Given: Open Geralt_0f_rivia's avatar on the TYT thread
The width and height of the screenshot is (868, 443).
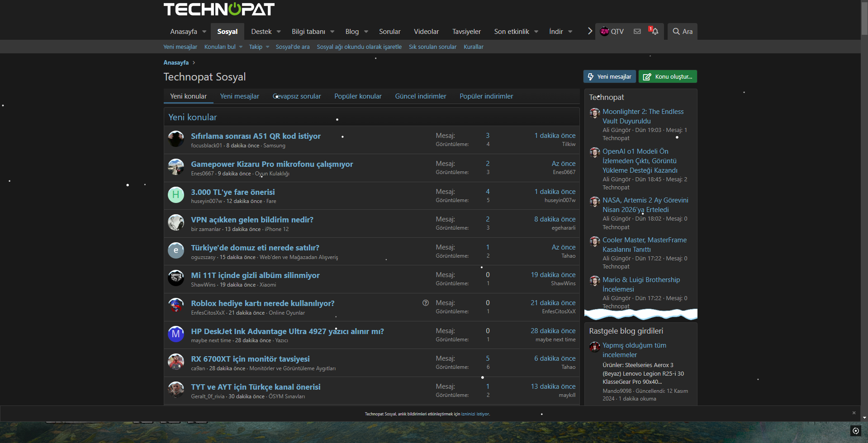Looking at the screenshot, I should 176,390.
